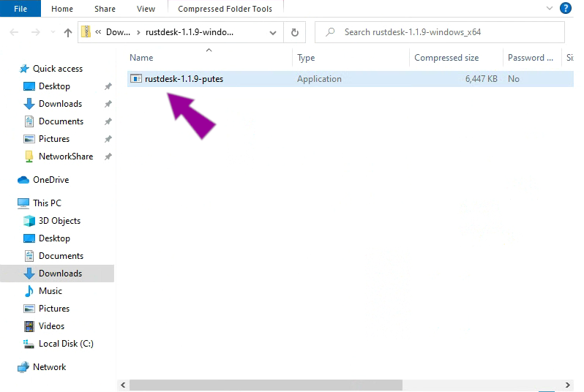Select the NetworkShare pinned folder
Screen dimensions: 584x392
[65, 157]
